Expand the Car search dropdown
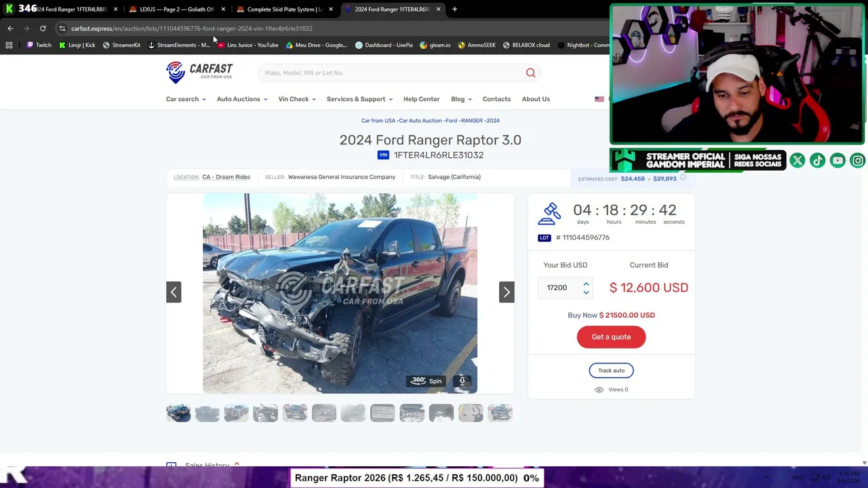This screenshot has width=868, height=488. (x=186, y=99)
